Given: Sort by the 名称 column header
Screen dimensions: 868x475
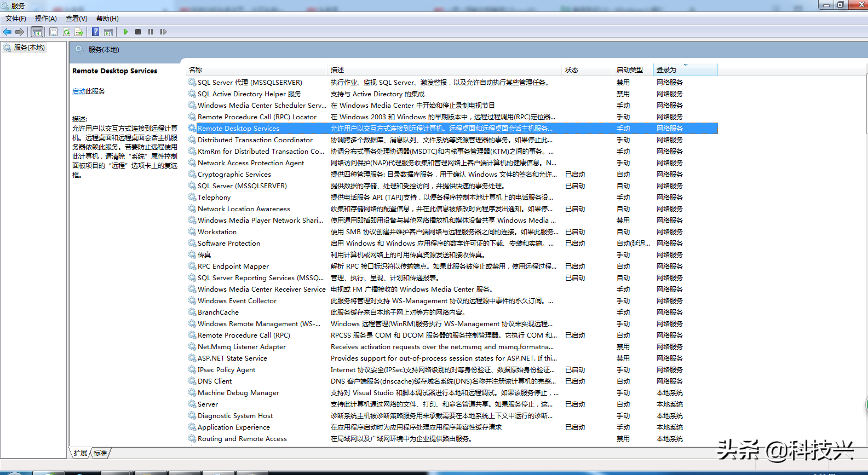Looking at the screenshot, I should [256, 70].
